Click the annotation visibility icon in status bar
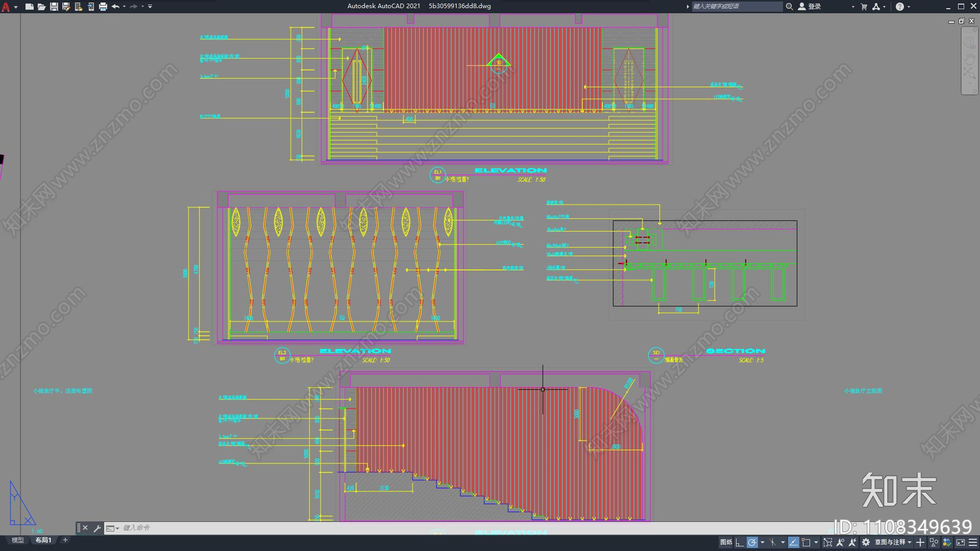The width and height of the screenshot is (980, 551). (840, 542)
